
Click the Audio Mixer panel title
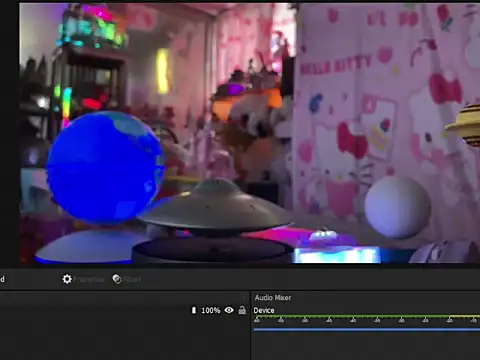(x=273, y=297)
